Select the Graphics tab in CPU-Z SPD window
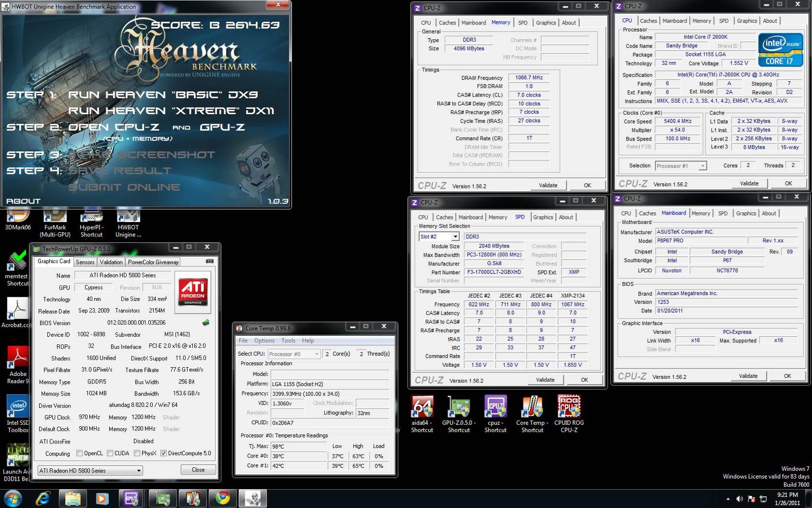The image size is (812, 508). click(x=543, y=217)
